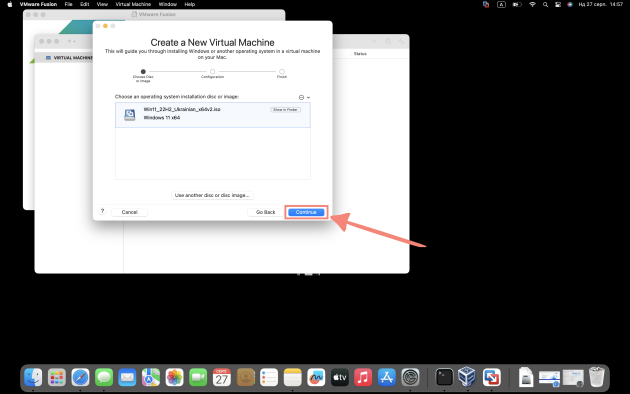Open Apple TV from the Dock
The width and height of the screenshot is (630, 394).
pos(340,378)
